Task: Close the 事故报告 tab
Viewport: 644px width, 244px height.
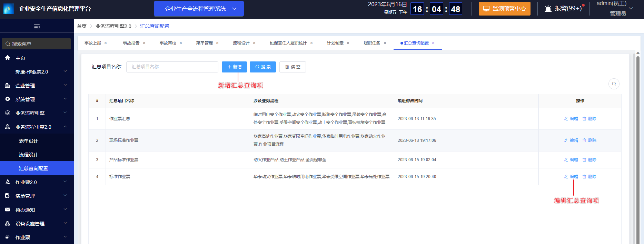Action: click(x=144, y=43)
